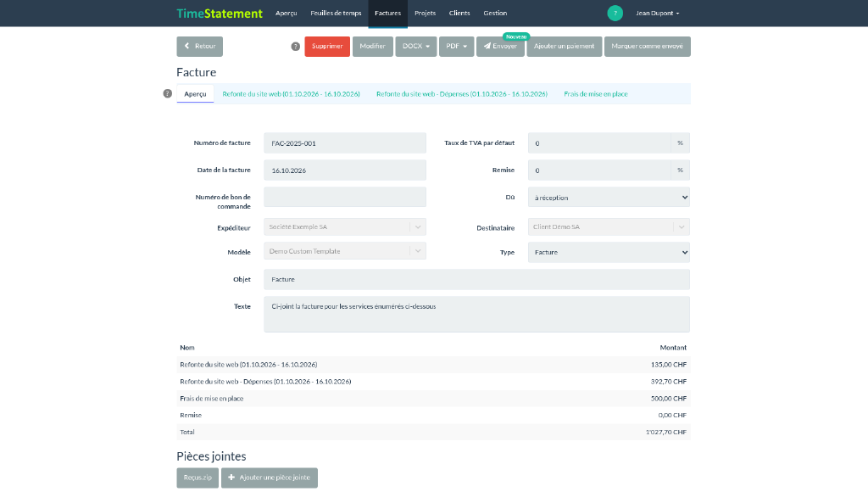Open the Factures navigation item
This screenshot has height=503, width=868.
[x=387, y=14]
